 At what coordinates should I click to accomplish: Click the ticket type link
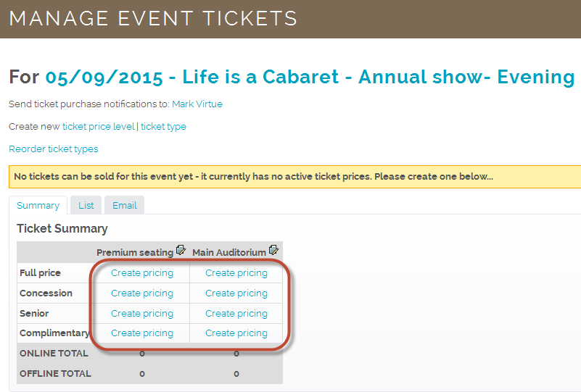click(x=163, y=127)
